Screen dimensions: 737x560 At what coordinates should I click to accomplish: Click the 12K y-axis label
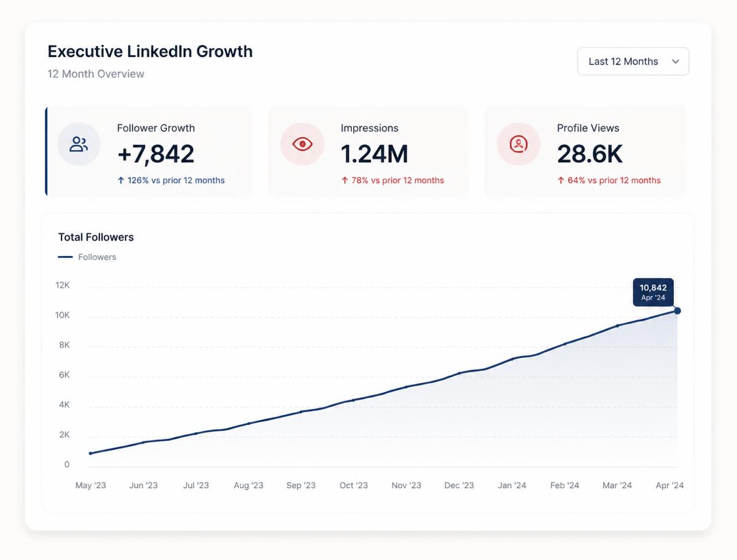(63, 285)
